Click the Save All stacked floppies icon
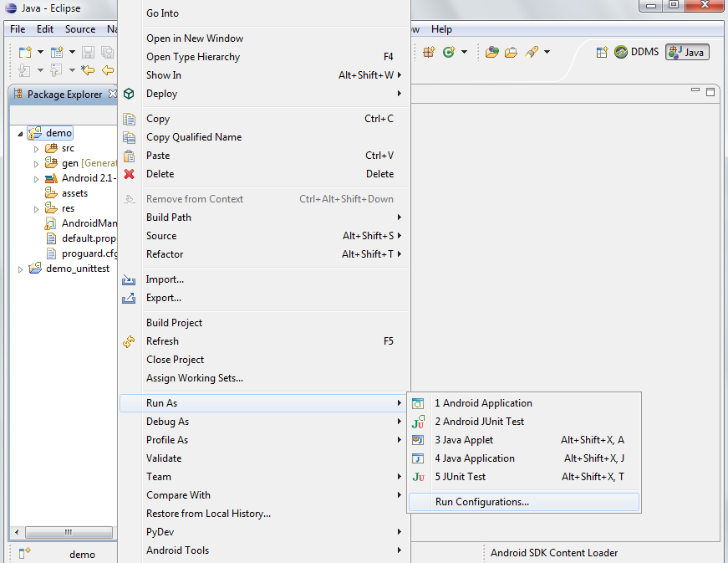Screen dimensions: 728x563 click(x=107, y=52)
